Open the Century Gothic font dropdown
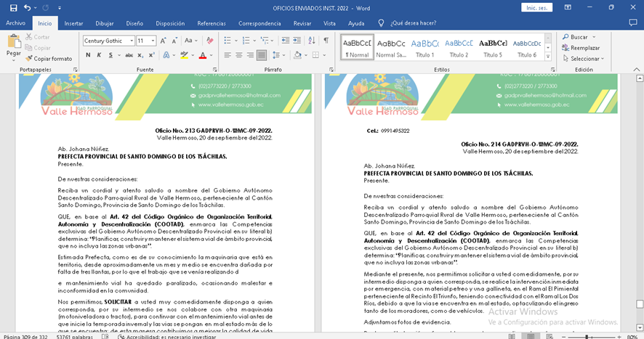The width and height of the screenshot is (644, 339). point(132,41)
